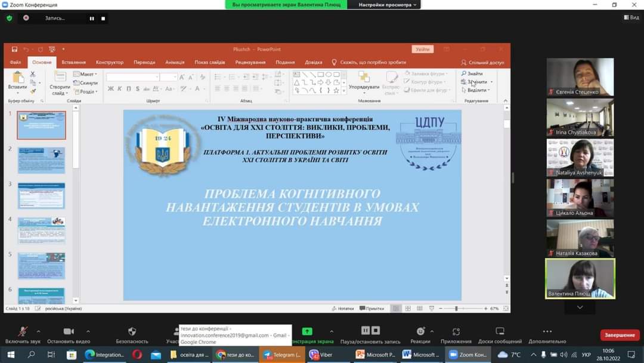This screenshot has height=363, width=644.
Task: Expand audio options arrow next to microphone
Action: [38, 331]
